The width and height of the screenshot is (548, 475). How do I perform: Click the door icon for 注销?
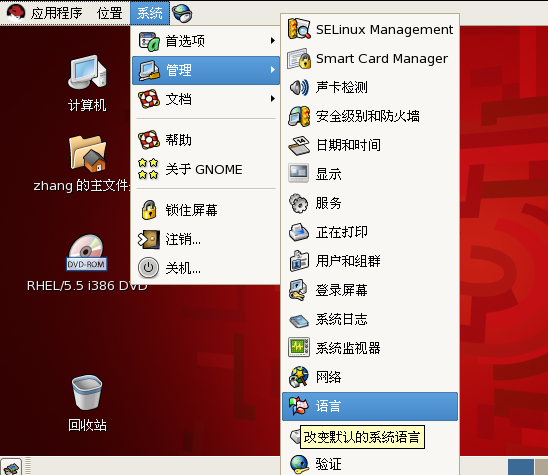pyautogui.click(x=149, y=239)
